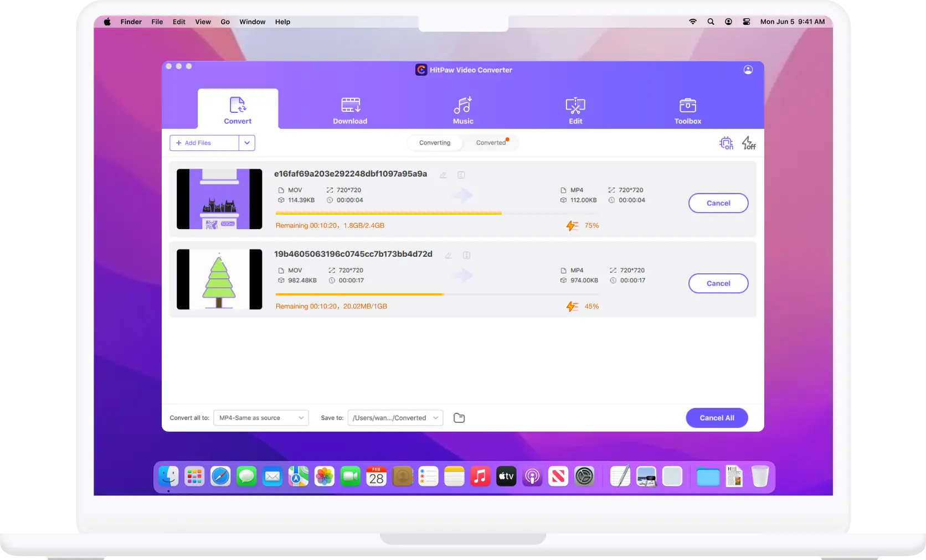
Task: Open the user account profile icon
Action: (x=748, y=70)
